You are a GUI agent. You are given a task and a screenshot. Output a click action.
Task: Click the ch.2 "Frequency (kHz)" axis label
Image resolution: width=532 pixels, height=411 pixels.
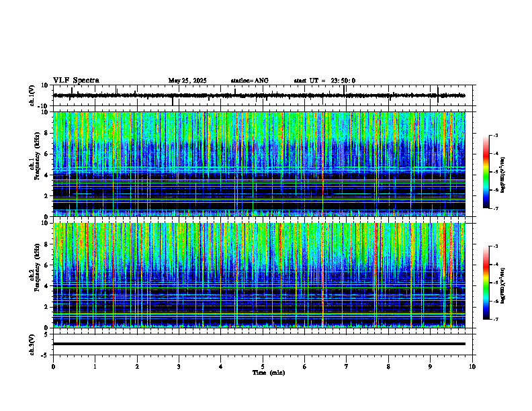pos(37,267)
